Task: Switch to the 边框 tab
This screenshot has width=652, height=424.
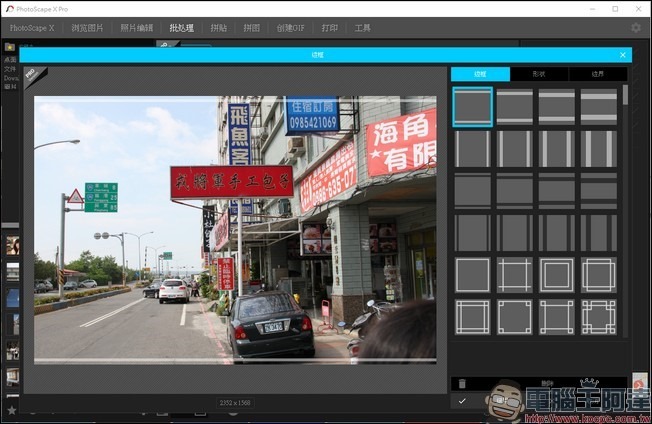Action: (x=480, y=74)
